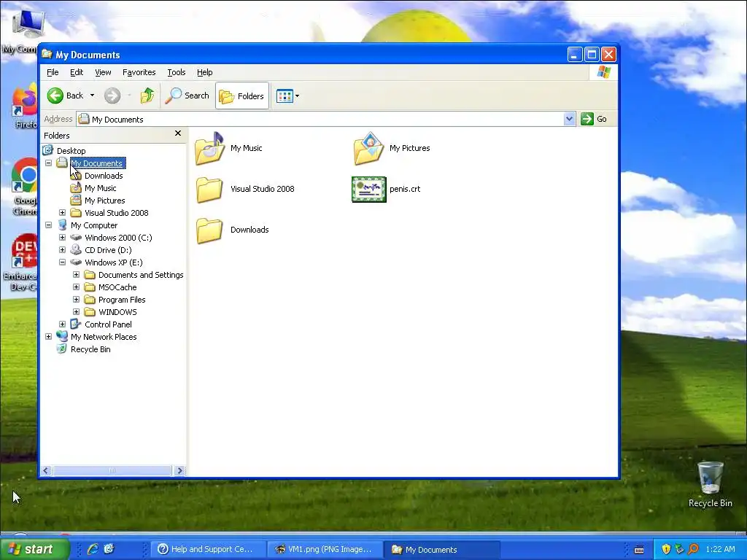747x560 pixels.
Task: Click Show Desktop in Quick Launch
Action: tap(109, 549)
